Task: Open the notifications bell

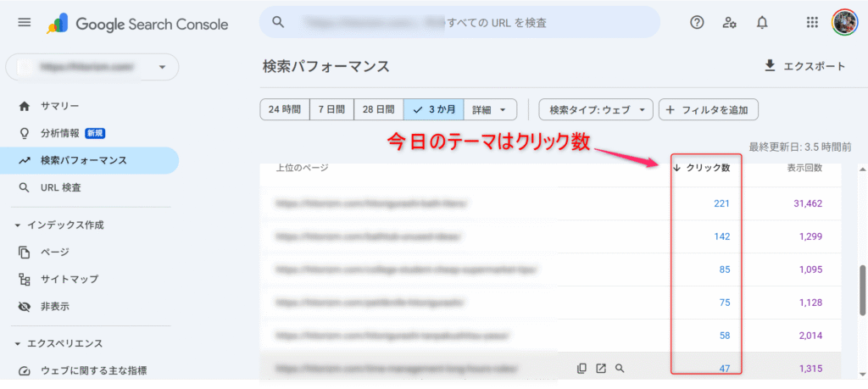Action: coord(762,23)
